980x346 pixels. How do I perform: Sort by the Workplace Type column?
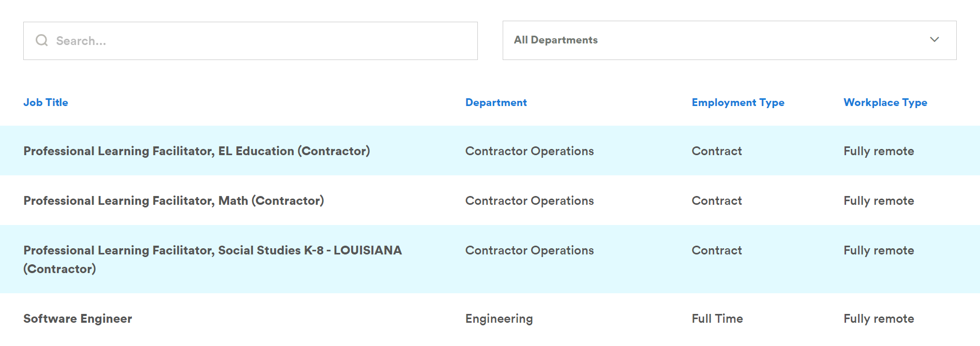click(885, 102)
